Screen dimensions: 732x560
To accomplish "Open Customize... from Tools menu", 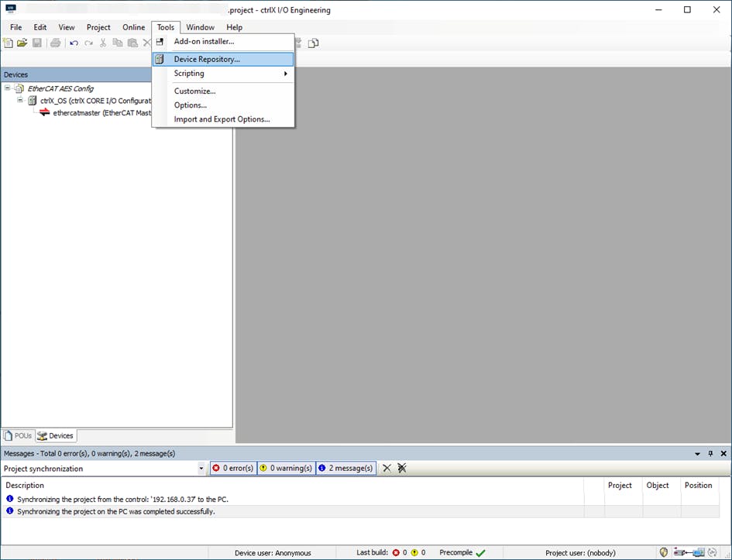I will (223, 91).
